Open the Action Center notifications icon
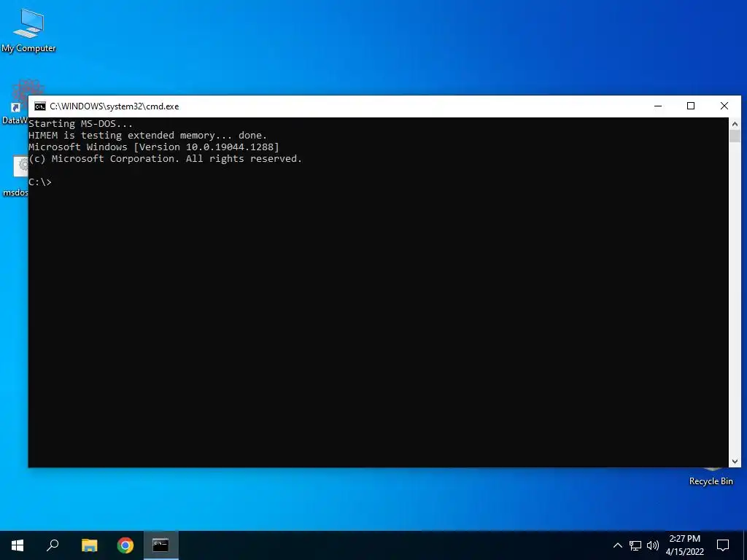The height and width of the screenshot is (560, 747). pyautogui.click(x=723, y=545)
